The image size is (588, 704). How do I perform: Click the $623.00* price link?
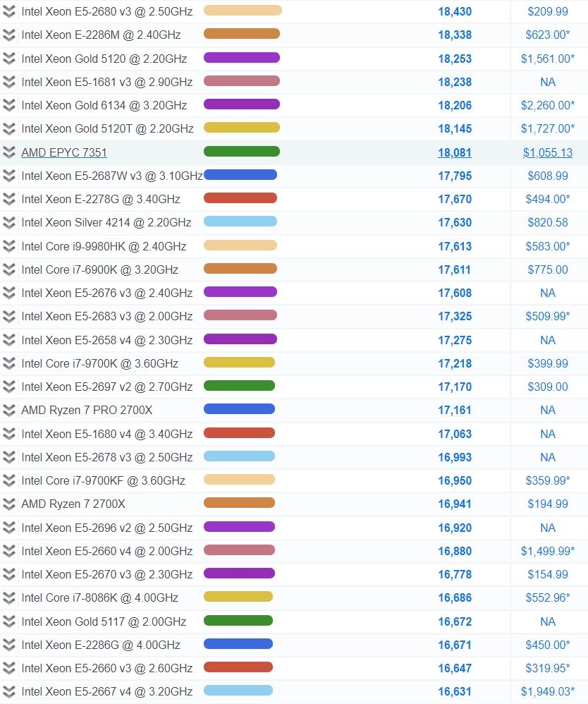(x=548, y=35)
